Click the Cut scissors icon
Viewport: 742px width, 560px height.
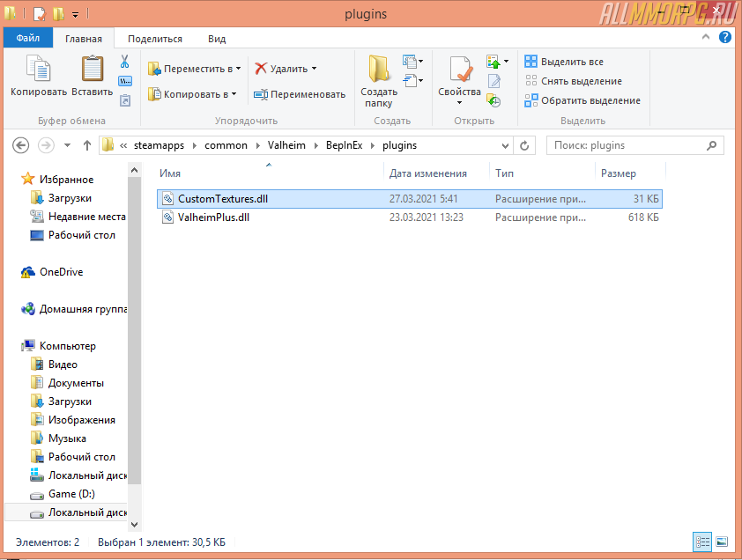(124, 62)
